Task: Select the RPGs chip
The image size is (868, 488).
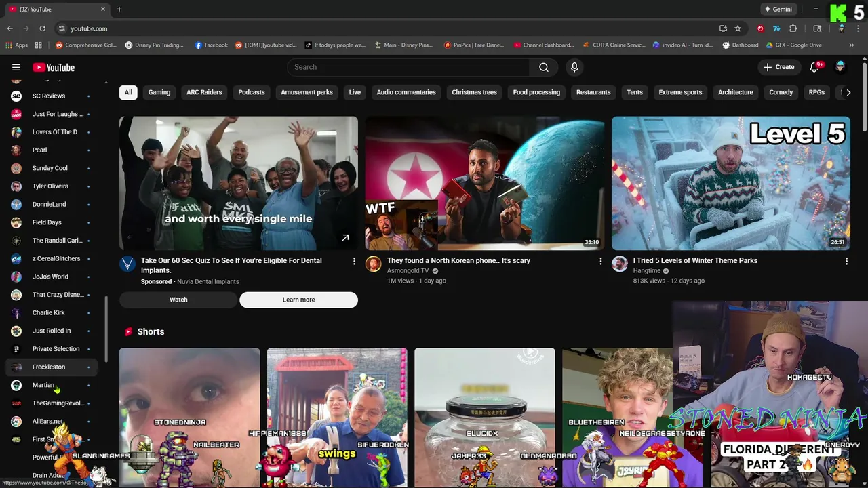Action: point(816,92)
